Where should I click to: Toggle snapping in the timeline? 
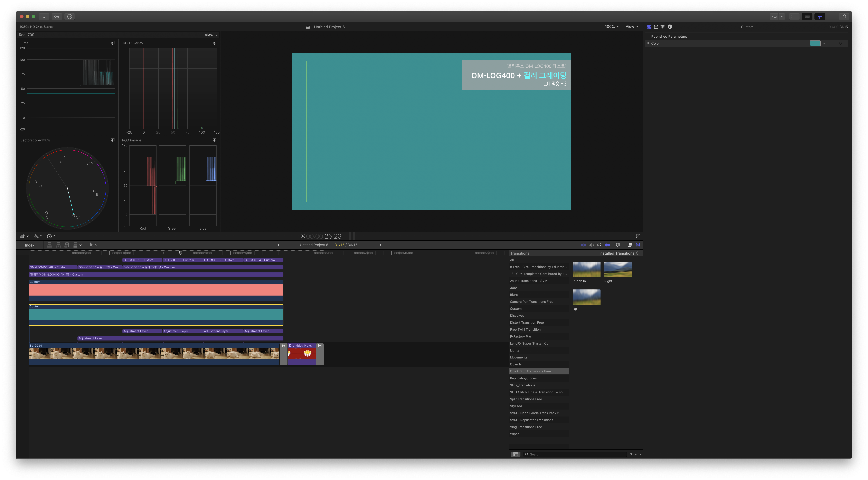click(607, 245)
